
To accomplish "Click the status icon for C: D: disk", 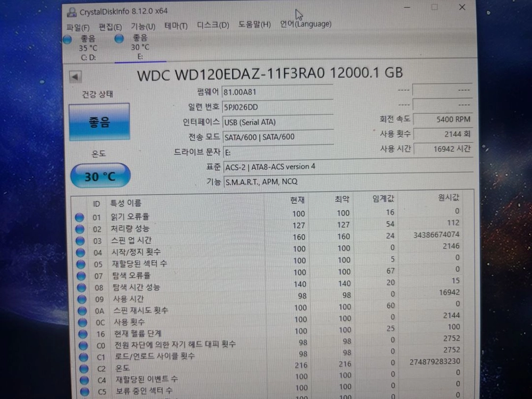I will (68, 40).
